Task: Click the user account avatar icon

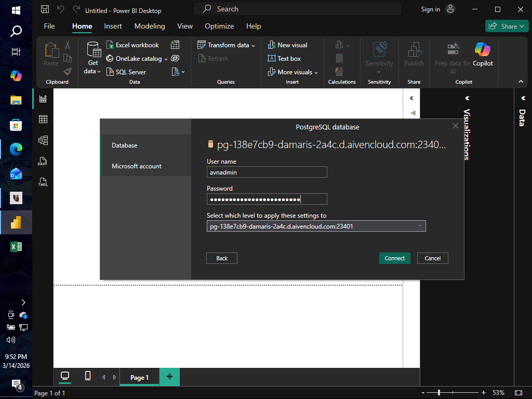Action: (450, 9)
